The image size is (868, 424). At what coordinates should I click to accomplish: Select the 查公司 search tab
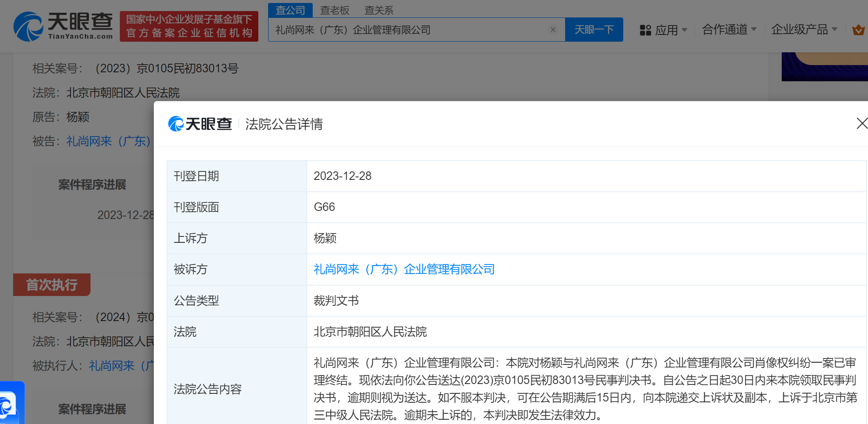[x=290, y=10]
